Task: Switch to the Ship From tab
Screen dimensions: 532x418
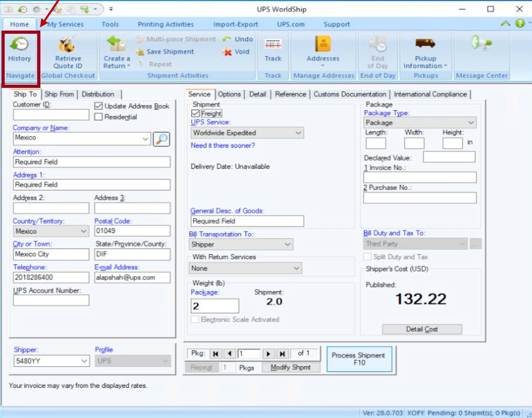Action: 59,94
